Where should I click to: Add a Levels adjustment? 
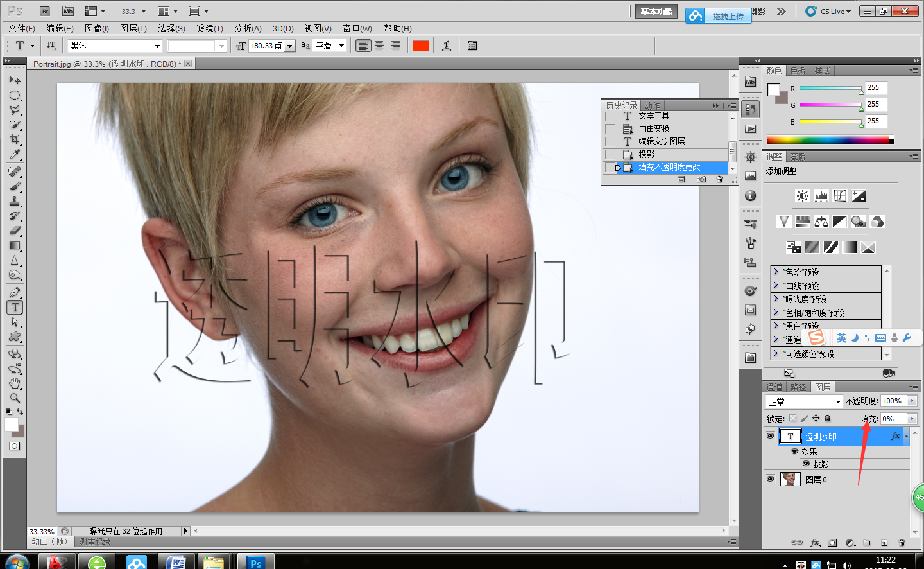click(x=821, y=196)
